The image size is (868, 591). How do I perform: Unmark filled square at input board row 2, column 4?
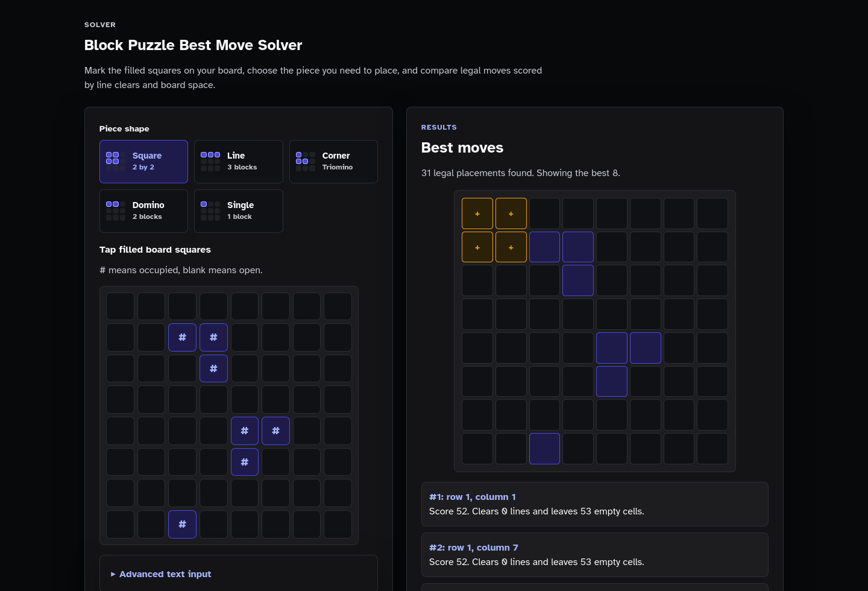click(x=213, y=338)
